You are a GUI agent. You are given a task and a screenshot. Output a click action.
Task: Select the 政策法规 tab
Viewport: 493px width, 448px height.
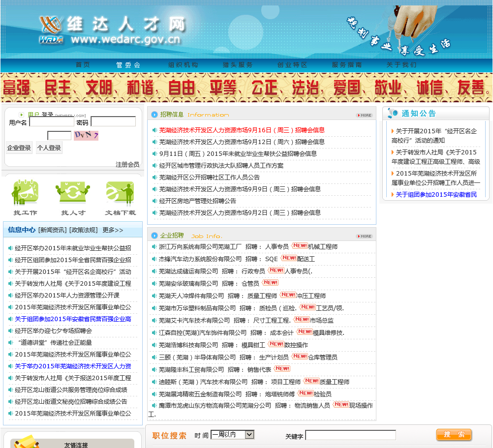[x=84, y=230]
